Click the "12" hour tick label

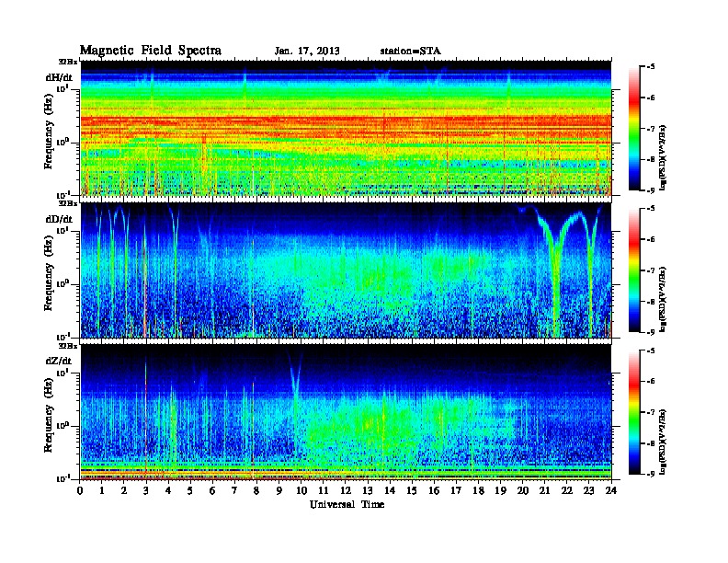(346, 490)
